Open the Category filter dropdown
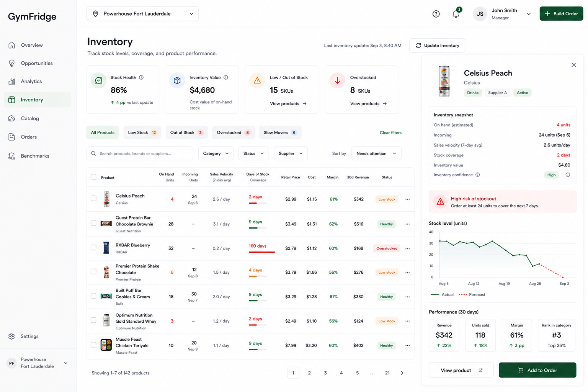Viewport: 588px width, 392px height. coord(216,154)
